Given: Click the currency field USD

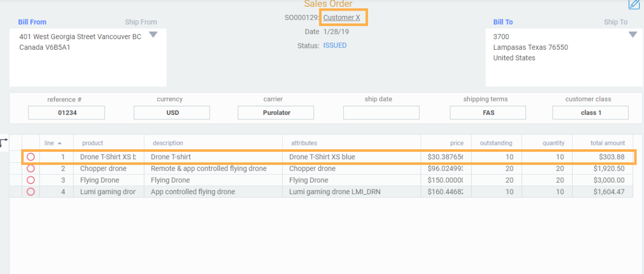Looking at the screenshot, I should [172, 113].
